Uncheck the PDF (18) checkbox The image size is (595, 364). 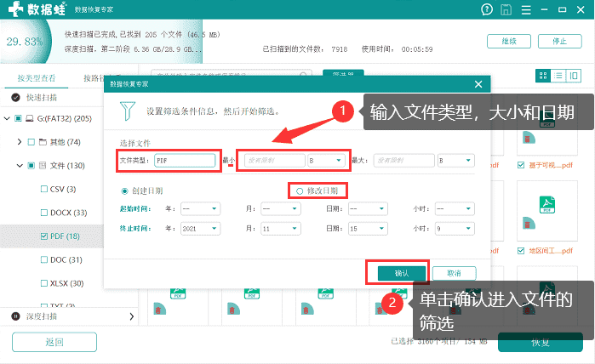(x=44, y=236)
